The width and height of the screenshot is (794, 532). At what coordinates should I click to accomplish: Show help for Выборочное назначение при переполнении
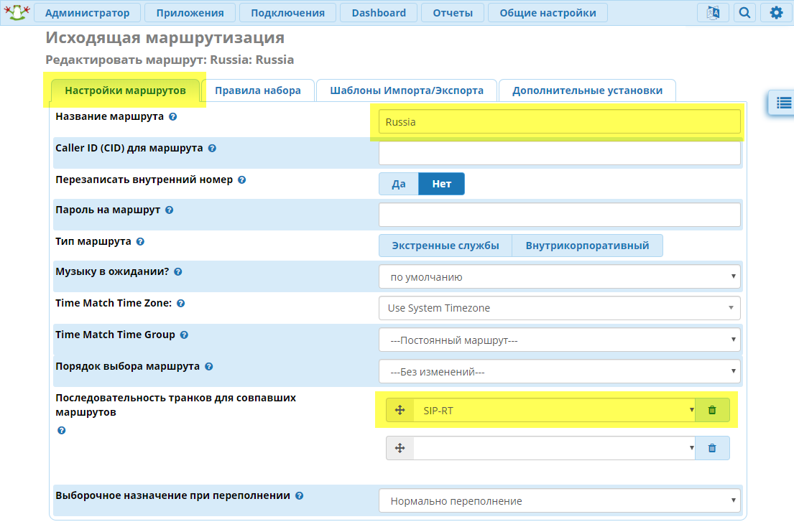click(x=299, y=495)
